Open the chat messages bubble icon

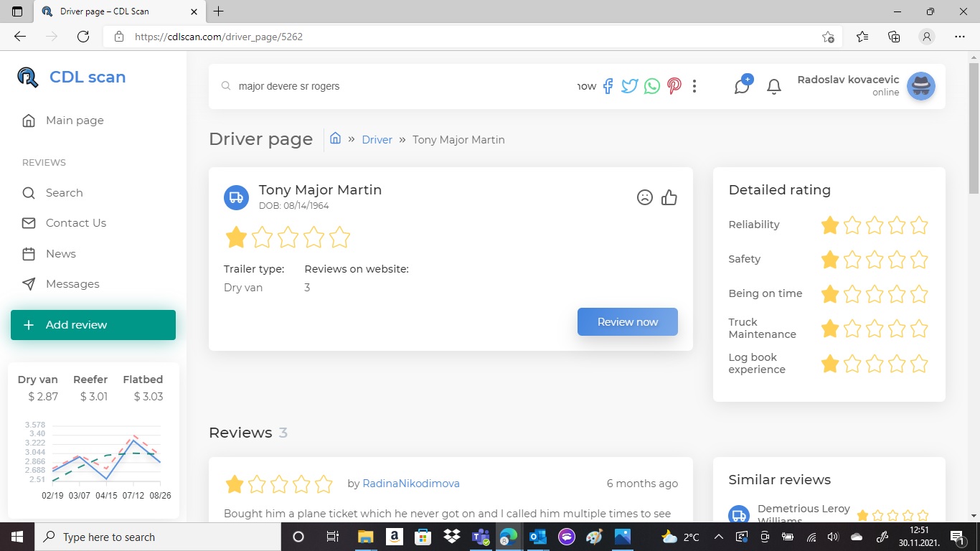pyautogui.click(x=742, y=86)
